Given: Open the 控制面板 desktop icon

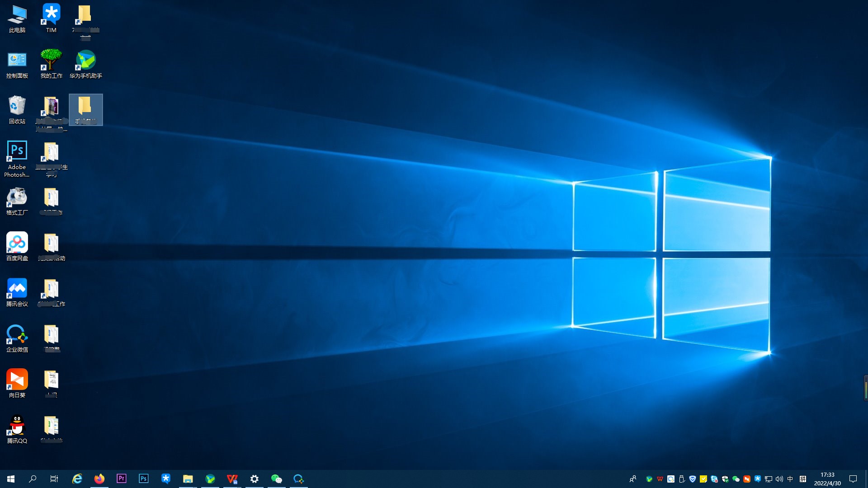Looking at the screenshot, I should click(17, 64).
